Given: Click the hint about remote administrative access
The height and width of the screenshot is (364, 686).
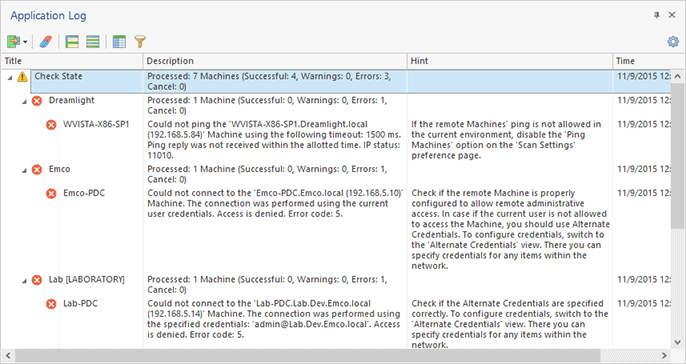Looking at the screenshot, I should (x=511, y=229).
